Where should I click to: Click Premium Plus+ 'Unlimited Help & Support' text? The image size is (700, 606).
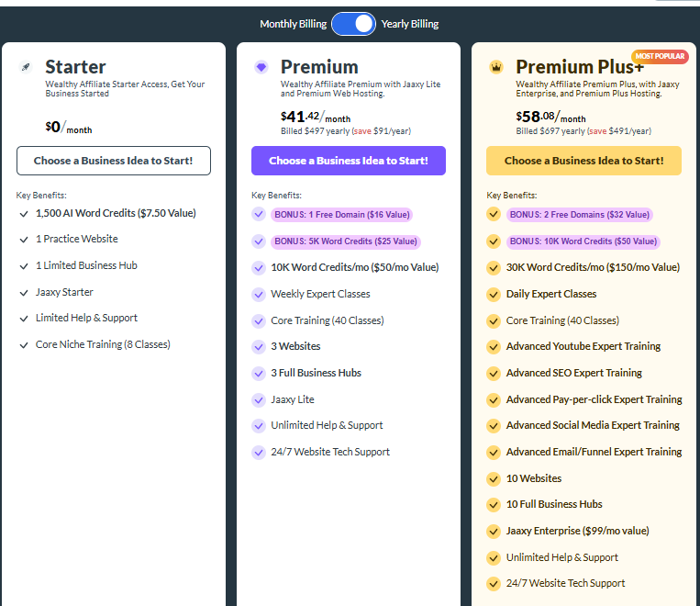(562, 557)
